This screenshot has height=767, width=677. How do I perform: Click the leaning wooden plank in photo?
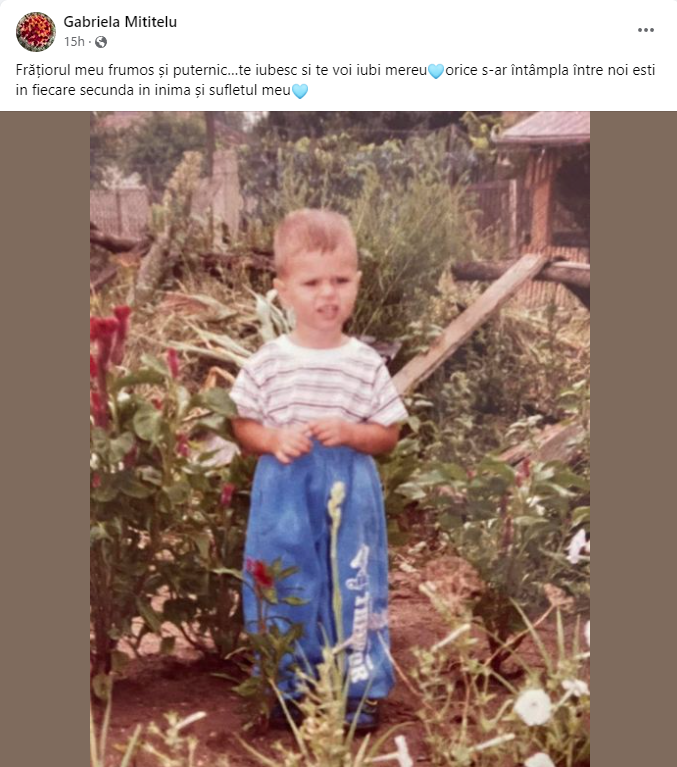pos(470,320)
